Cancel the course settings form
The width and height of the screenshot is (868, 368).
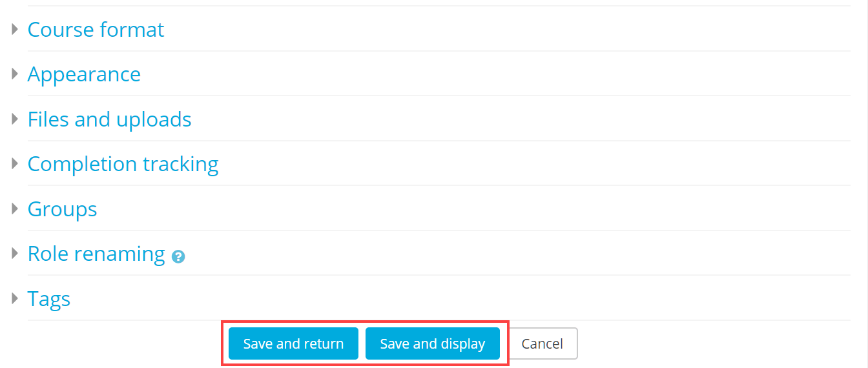pos(542,343)
